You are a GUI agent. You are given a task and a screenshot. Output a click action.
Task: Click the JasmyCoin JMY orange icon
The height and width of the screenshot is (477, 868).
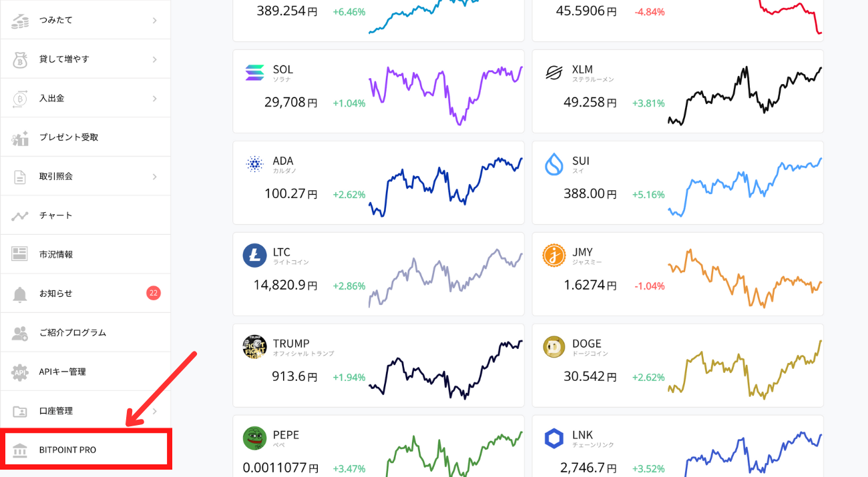(x=554, y=256)
